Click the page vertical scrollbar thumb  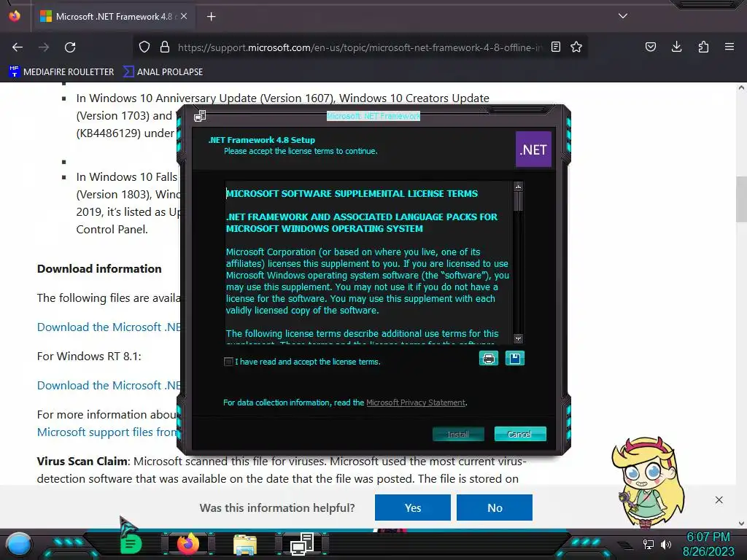coord(741,199)
